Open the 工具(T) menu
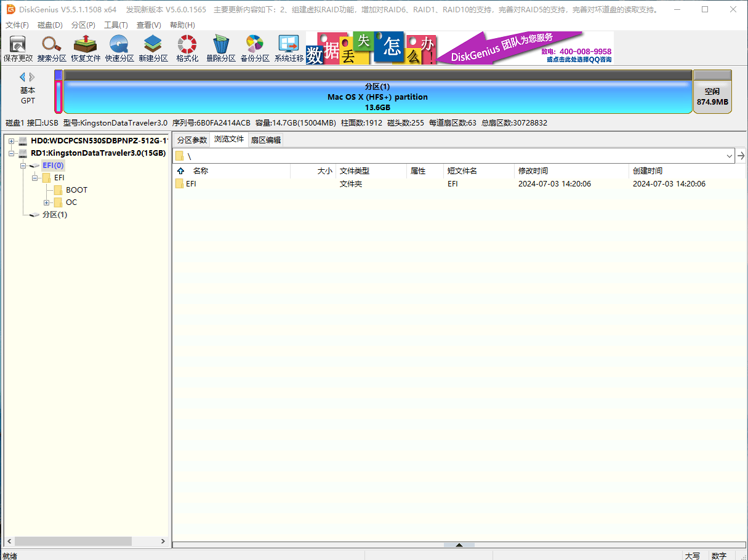The height and width of the screenshot is (560, 748). 116,25
